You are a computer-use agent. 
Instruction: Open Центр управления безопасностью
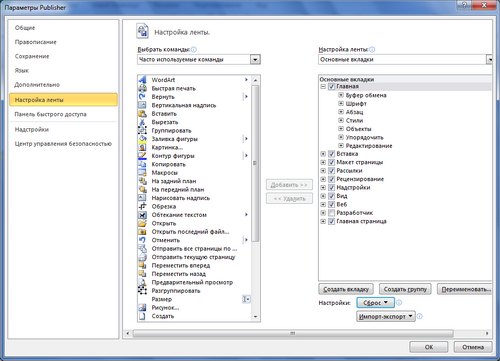coord(63,144)
